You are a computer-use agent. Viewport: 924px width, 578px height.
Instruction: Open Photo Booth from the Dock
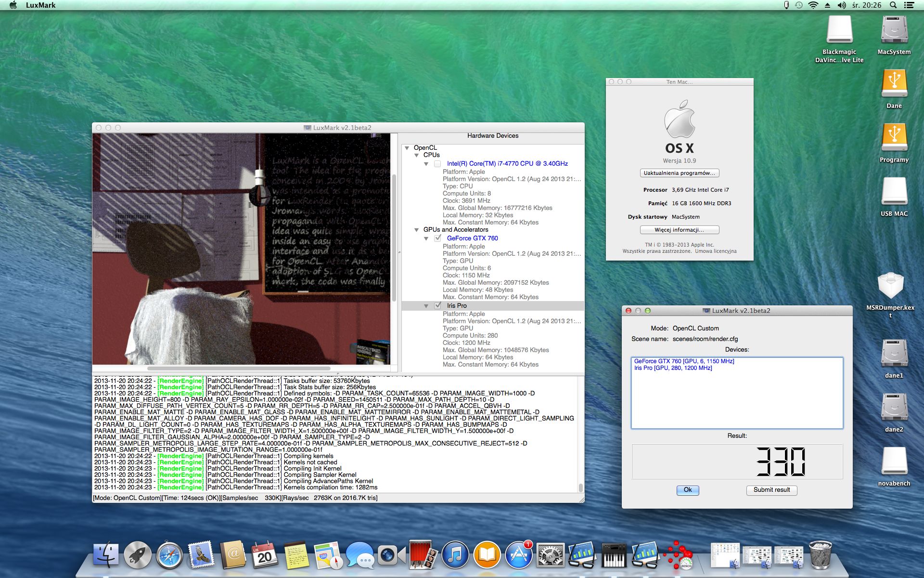(423, 554)
